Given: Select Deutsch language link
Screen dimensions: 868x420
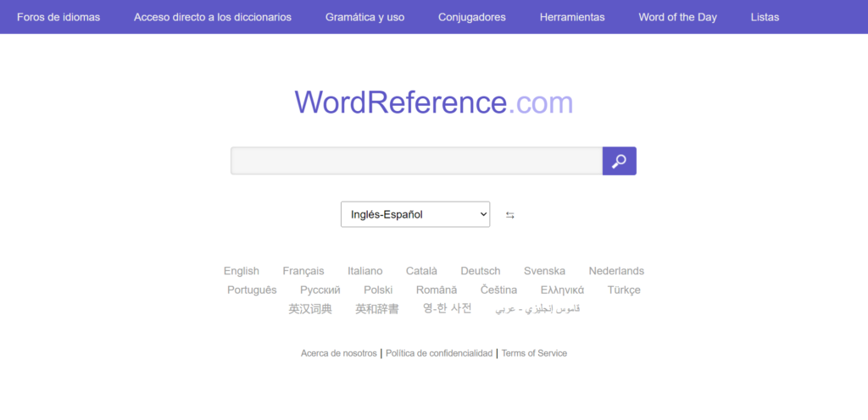Looking at the screenshot, I should 481,271.
